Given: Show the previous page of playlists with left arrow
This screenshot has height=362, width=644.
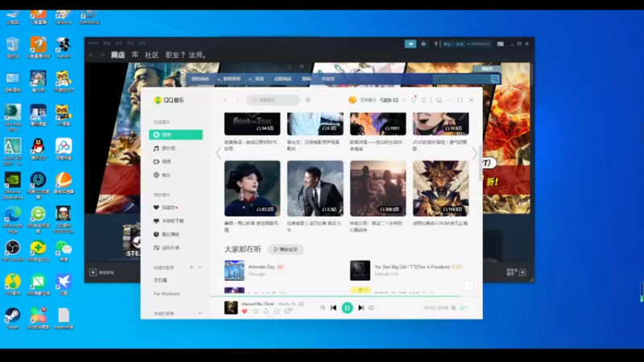Looking at the screenshot, I should [x=218, y=154].
